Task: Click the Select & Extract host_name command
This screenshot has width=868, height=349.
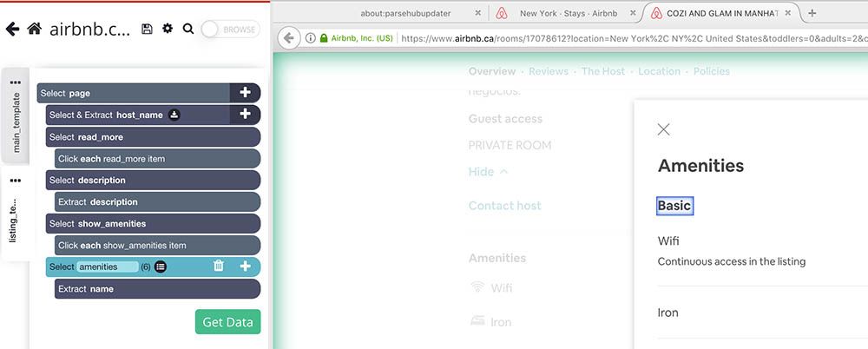Action: click(x=138, y=115)
